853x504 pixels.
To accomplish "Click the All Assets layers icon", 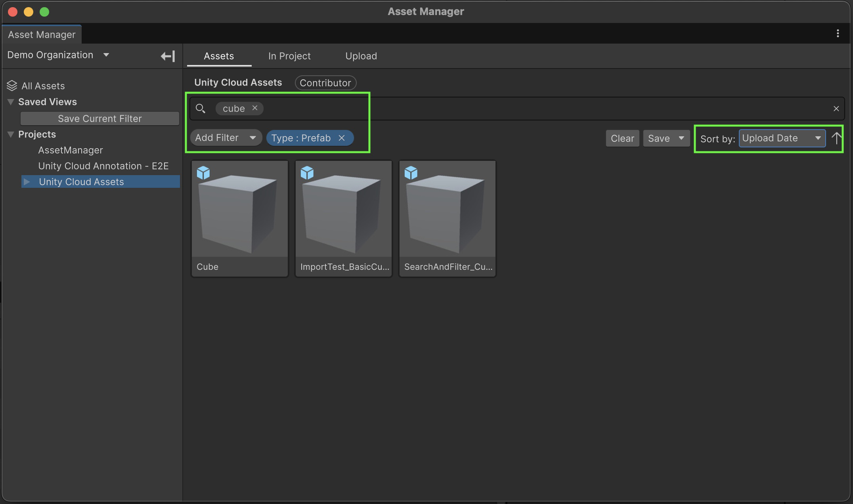I will (x=12, y=86).
